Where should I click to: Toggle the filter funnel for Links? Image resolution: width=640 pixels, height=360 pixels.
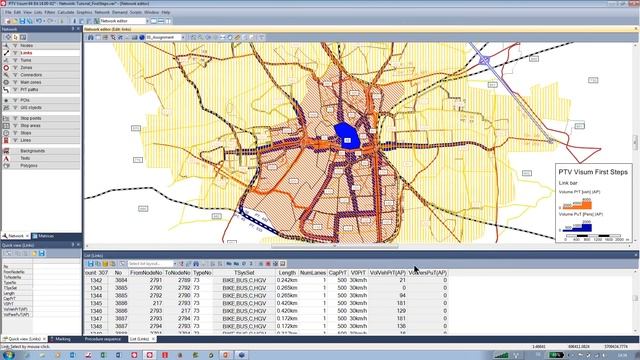pyautogui.click(x=15, y=53)
